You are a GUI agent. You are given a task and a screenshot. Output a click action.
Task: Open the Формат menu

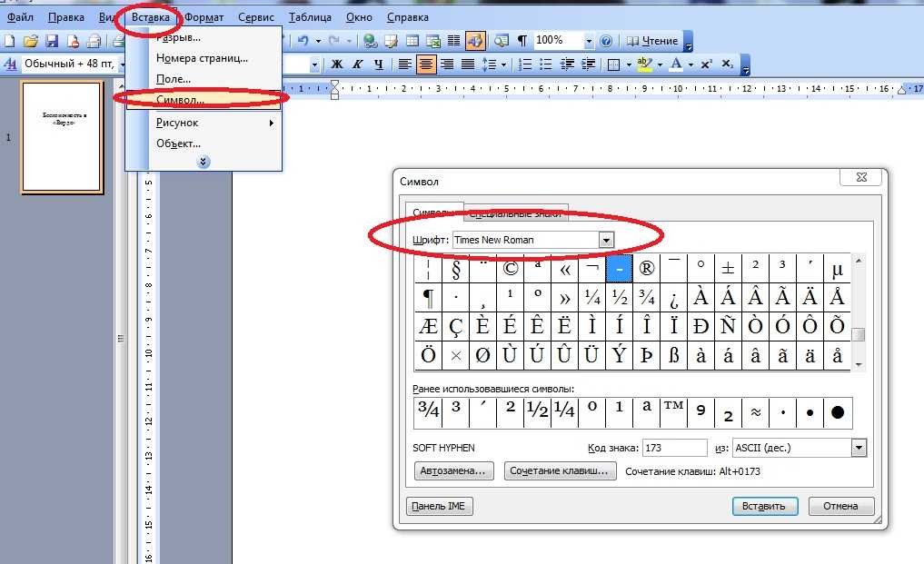tap(204, 17)
